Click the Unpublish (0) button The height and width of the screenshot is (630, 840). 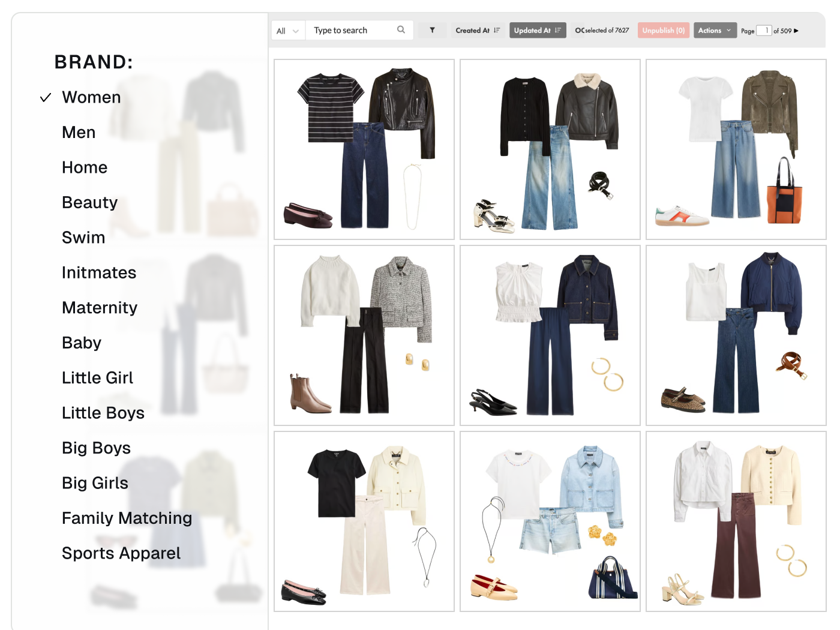[x=663, y=31]
